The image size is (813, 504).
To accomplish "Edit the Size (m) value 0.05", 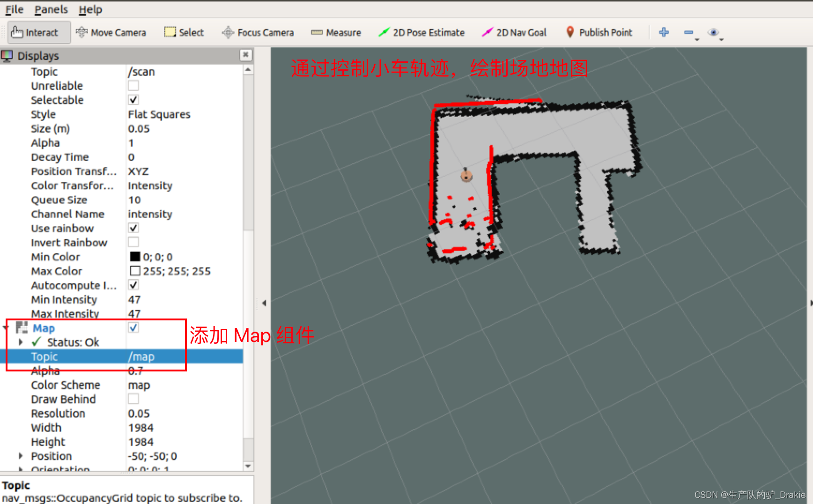I will coord(185,129).
